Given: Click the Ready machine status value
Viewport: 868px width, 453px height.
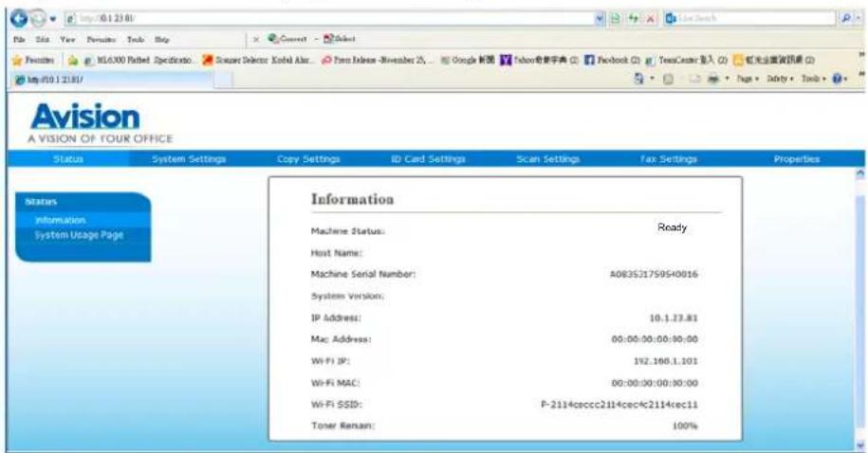Looking at the screenshot, I should (672, 227).
